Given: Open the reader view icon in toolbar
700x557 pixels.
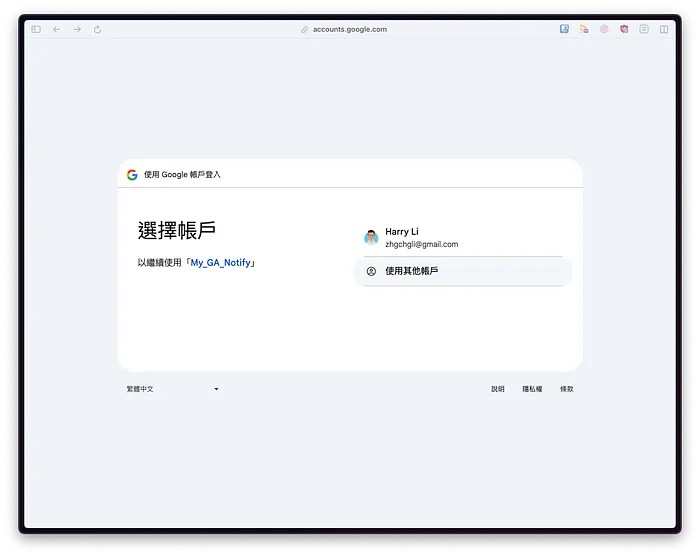Looking at the screenshot, I should point(644,29).
